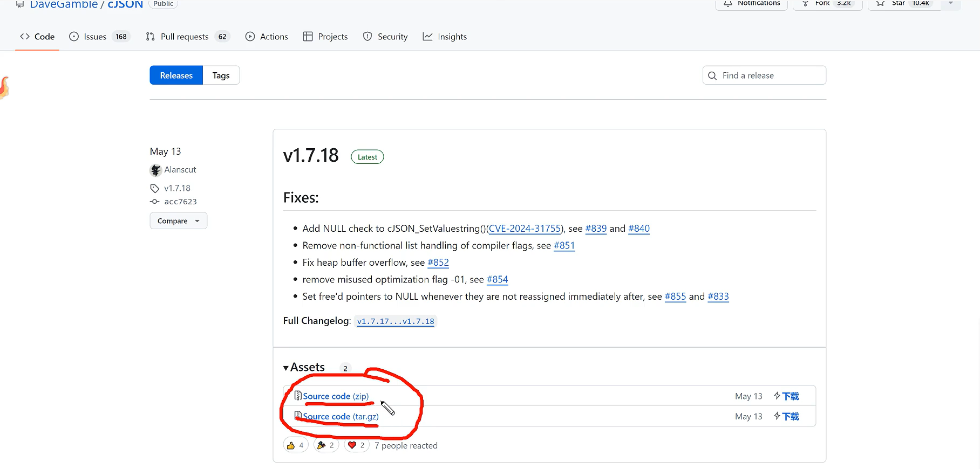Collapse the Assets section
The width and height of the screenshot is (980, 469).
coord(304,368)
